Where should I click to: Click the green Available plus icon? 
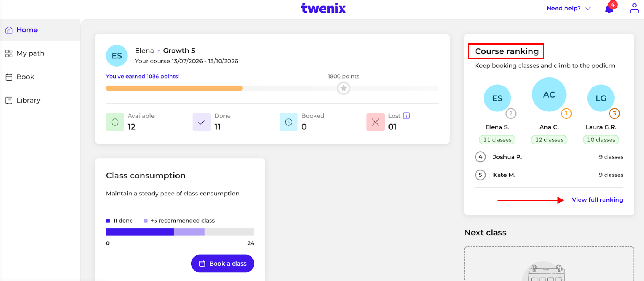(115, 122)
